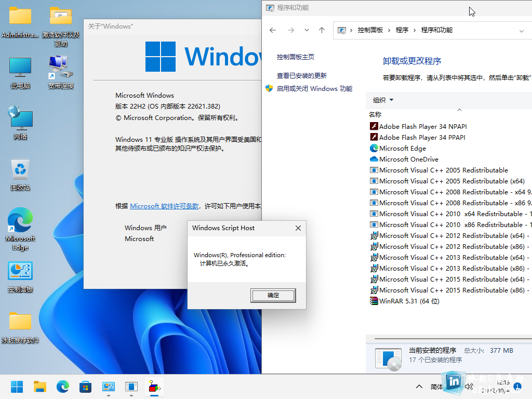This screenshot has height=399, width=532.
Task: Select Visual C++ 2015 Redistributable (x86)
Action: coord(450,290)
